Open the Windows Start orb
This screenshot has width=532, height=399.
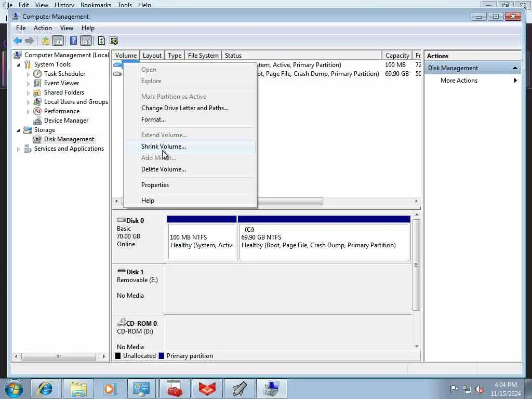[14, 389]
